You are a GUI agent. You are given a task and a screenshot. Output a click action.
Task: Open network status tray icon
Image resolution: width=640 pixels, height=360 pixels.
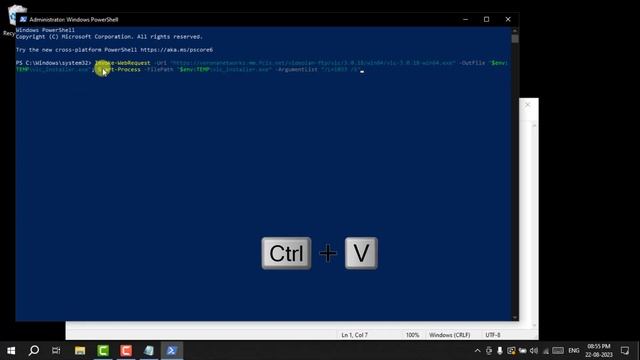pos(546,351)
